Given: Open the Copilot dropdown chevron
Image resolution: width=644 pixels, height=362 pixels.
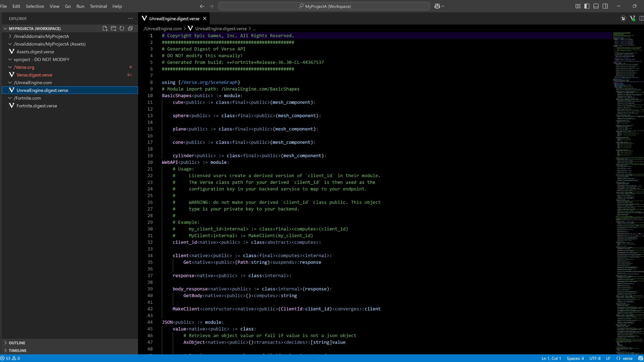Looking at the screenshot, I should (443, 6).
